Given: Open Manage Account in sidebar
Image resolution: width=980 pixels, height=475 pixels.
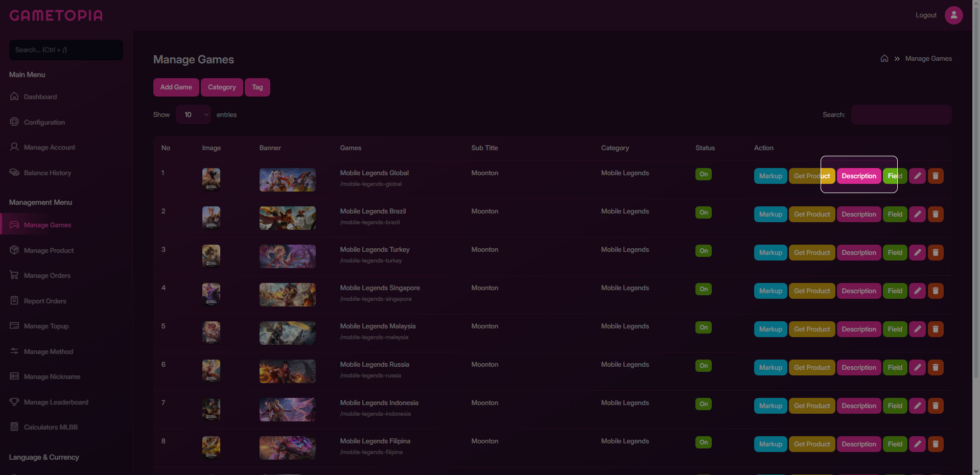Looking at the screenshot, I should tap(50, 147).
